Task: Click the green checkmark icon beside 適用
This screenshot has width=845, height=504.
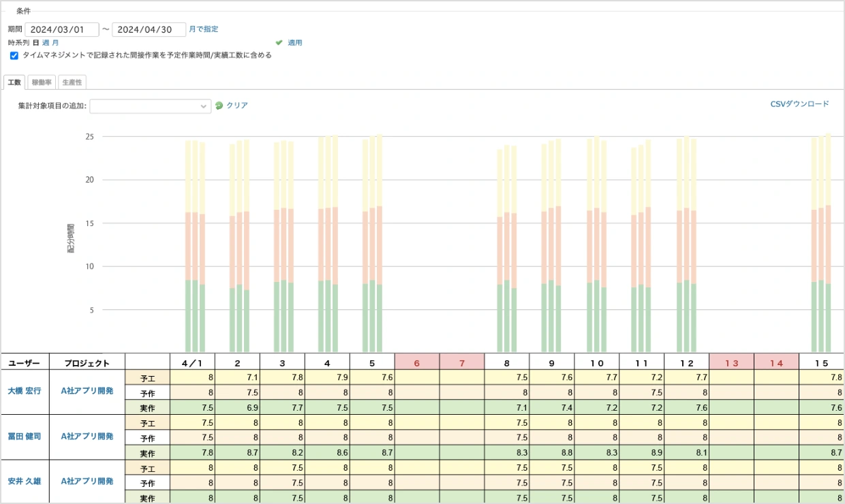Action: pyautogui.click(x=279, y=42)
